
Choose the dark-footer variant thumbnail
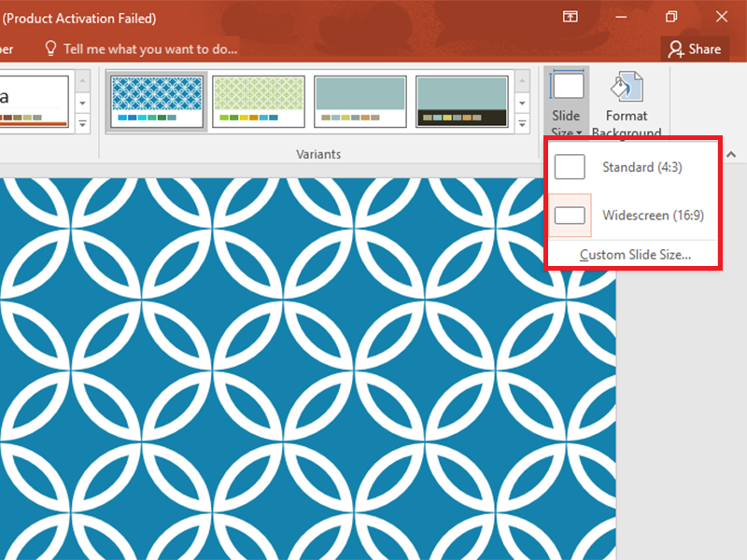coord(460,101)
